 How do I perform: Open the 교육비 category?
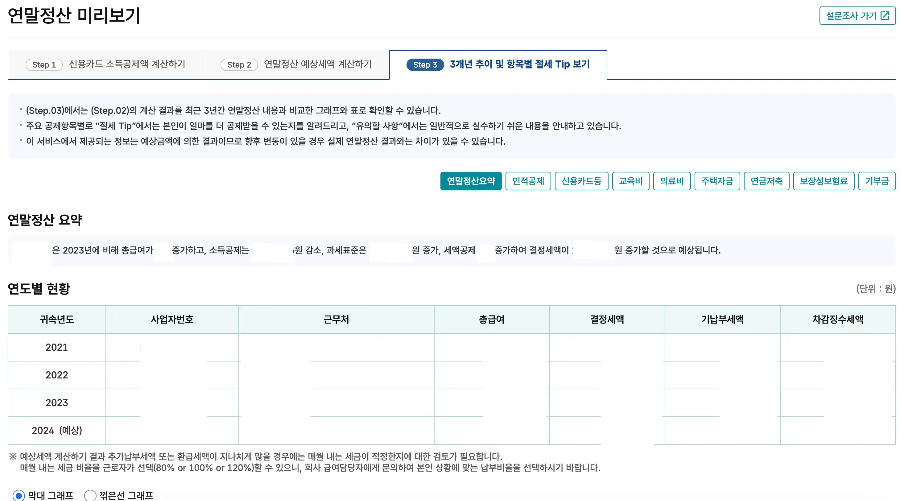pyautogui.click(x=631, y=181)
